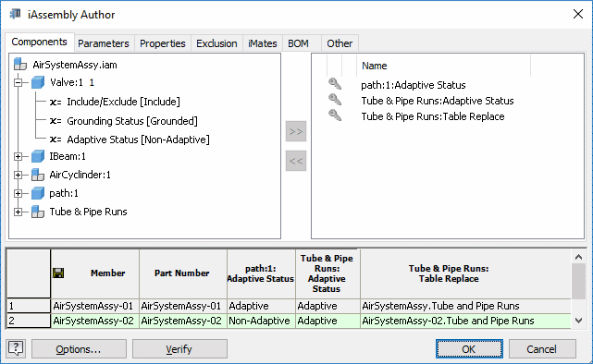Click the Tube & Pipe Runs: Table Replace header
Viewport: 593px width, 364px height.
pos(465,273)
